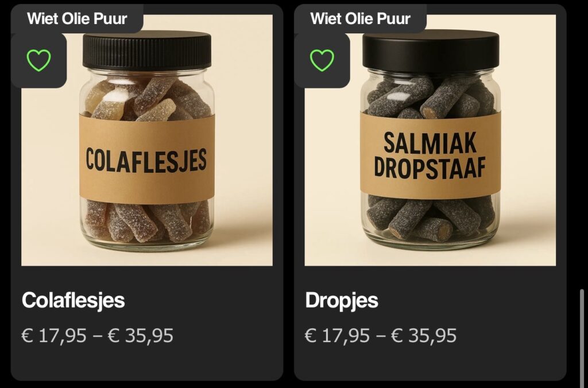View the Colaflesjes jar product image
This screenshot has width=588, height=388.
[147, 140]
